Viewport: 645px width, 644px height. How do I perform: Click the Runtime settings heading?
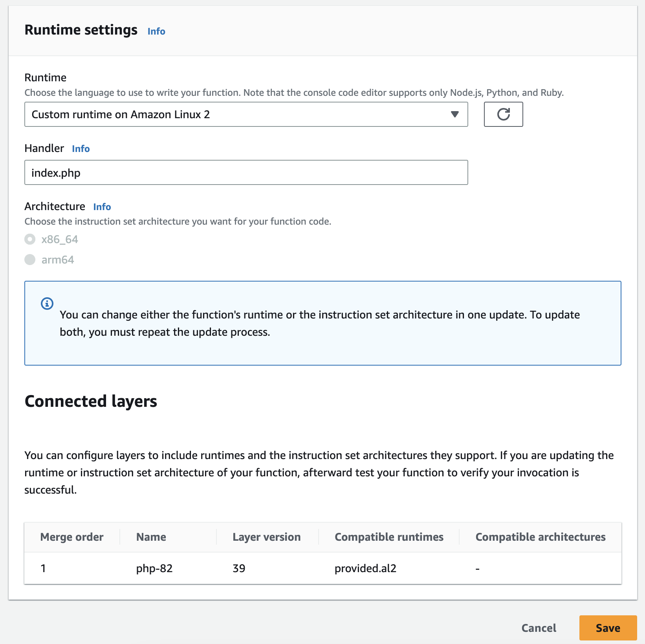[81, 30]
